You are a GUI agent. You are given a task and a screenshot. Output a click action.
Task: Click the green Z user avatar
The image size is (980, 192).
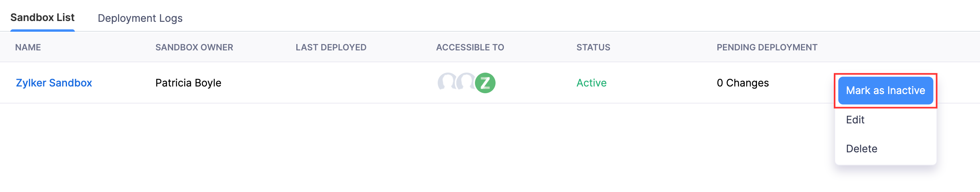point(485,83)
